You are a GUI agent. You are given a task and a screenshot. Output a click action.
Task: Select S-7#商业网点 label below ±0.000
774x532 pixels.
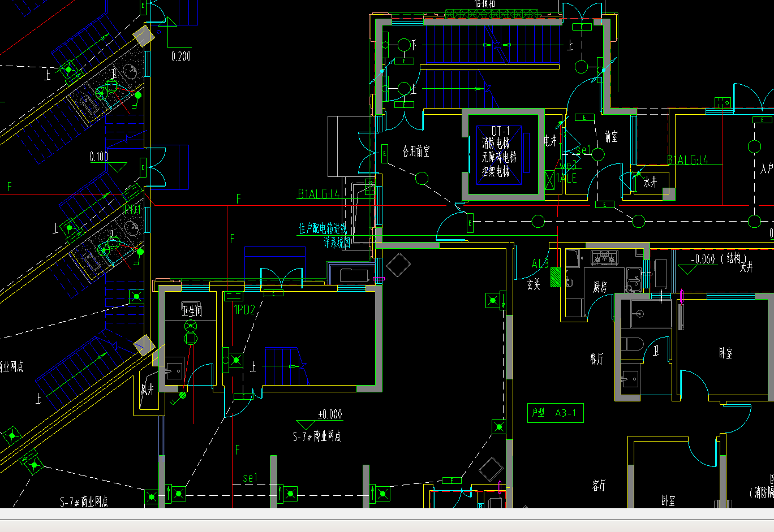[x=317, y=436]
